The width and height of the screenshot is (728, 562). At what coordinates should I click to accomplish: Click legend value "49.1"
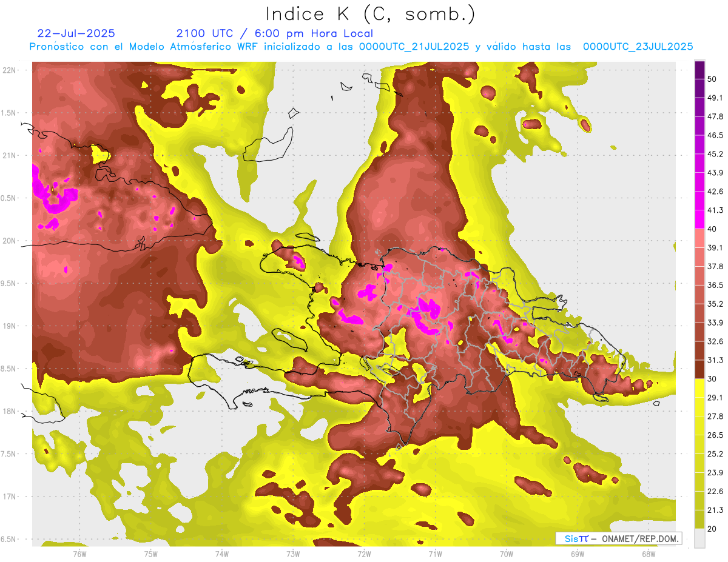(715, 98)
